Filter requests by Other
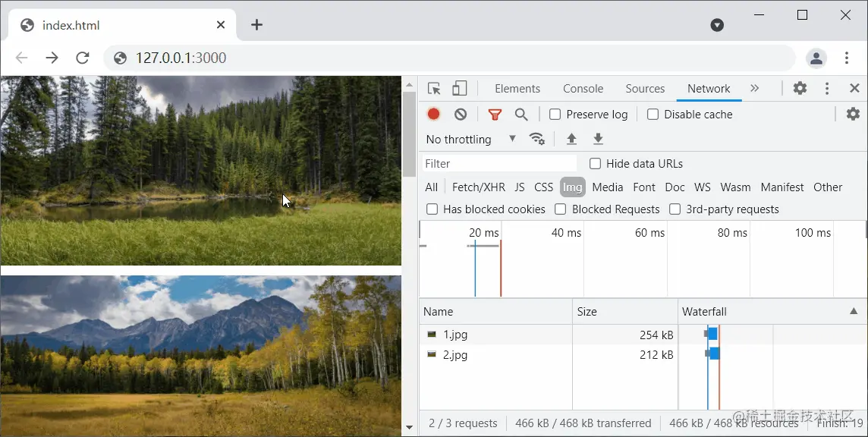 point(828,187)
